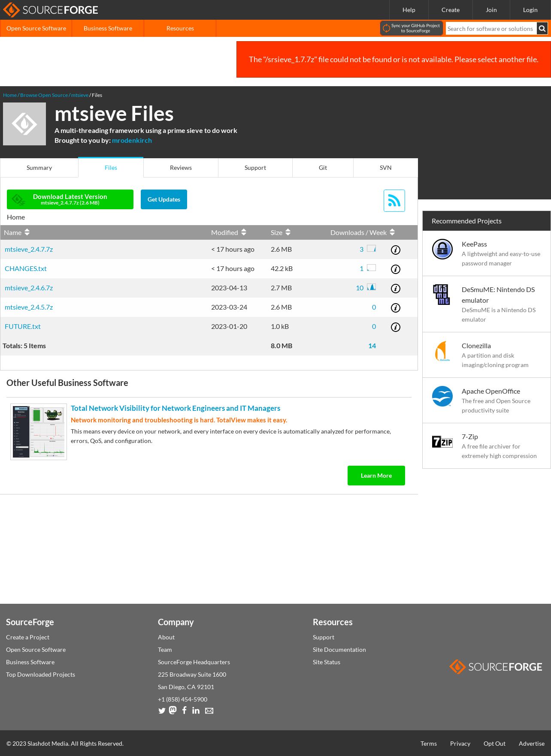Click Create in the top bar

[451, 10]
